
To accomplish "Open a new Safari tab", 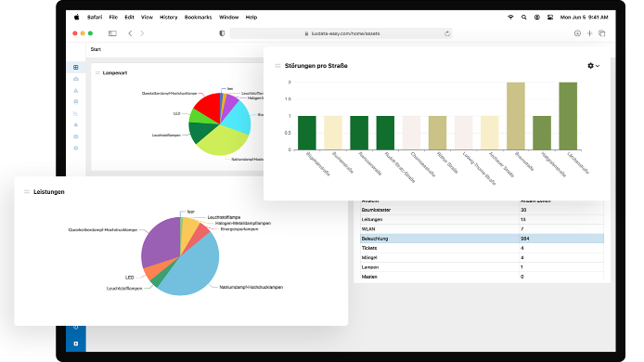I will pos(590,33).
